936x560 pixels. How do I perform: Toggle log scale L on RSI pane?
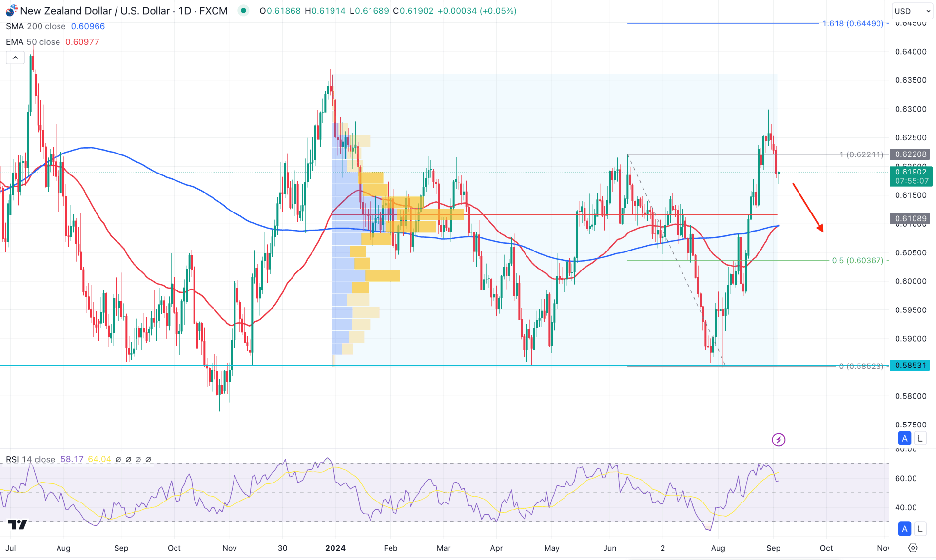click(x=920, y=529)
